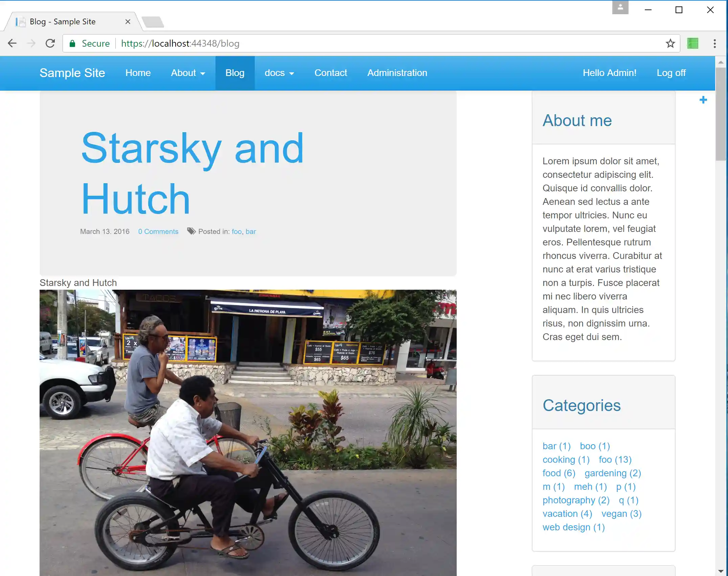Click the forward navigation arrow
This screenshot has width=728, height=576.
[x=31, y=43]
